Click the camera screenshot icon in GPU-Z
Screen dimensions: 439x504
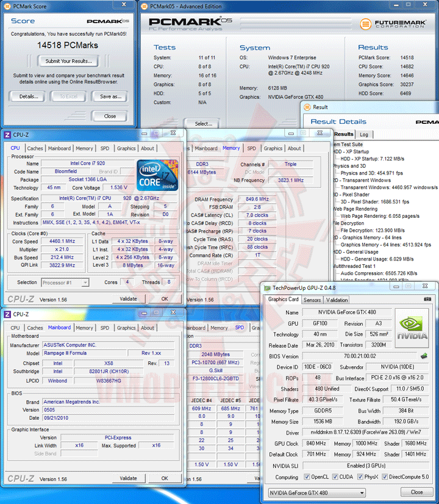pos(427,299)
